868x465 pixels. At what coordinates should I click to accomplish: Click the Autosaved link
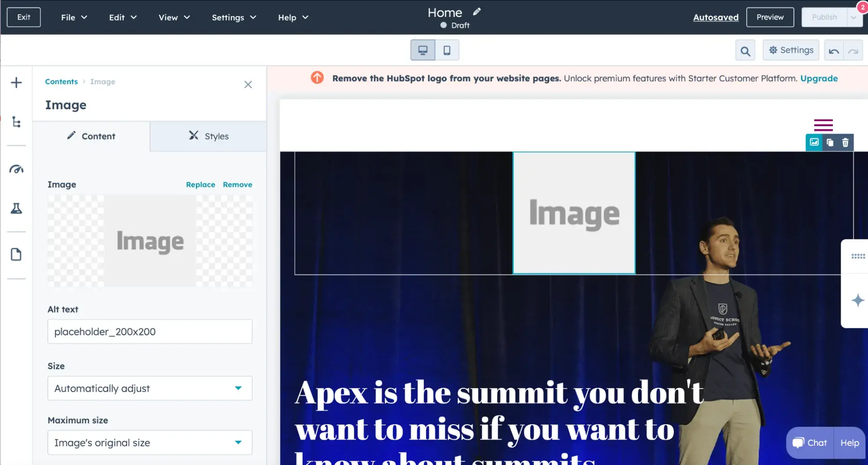716,17
